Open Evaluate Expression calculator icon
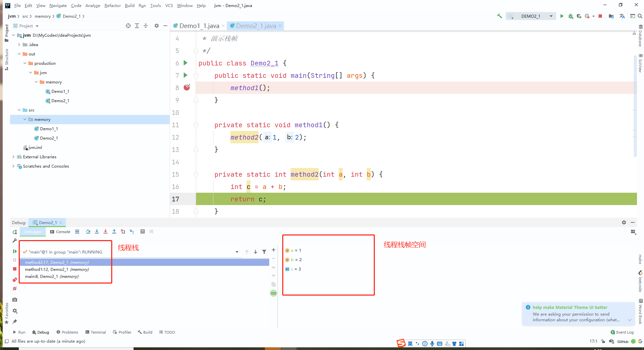This screenshot has width=644, height=350. pyautogui.click(x=143, y=231)
